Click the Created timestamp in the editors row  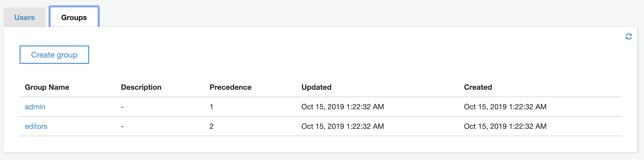505,126
